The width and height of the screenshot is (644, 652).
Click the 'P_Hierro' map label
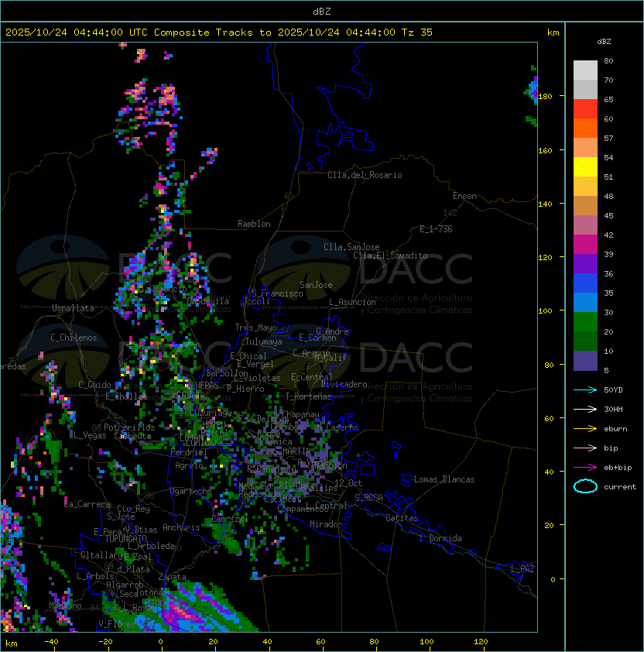245,389
